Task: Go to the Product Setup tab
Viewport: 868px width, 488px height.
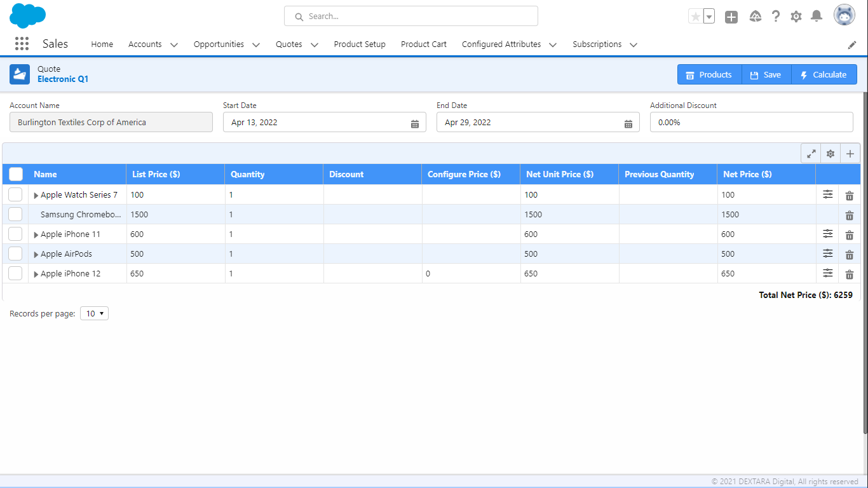Action: pyautogui.click(x=360, y=44)
